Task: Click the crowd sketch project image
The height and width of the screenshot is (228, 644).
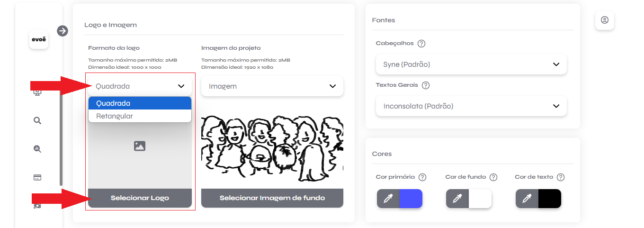Action: [272, 148]
